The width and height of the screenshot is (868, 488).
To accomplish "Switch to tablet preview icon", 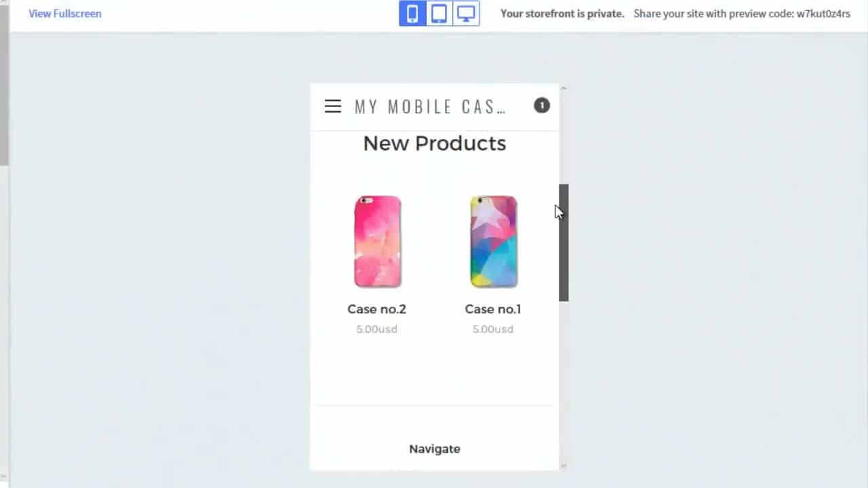I will click(x=439, y=14).
